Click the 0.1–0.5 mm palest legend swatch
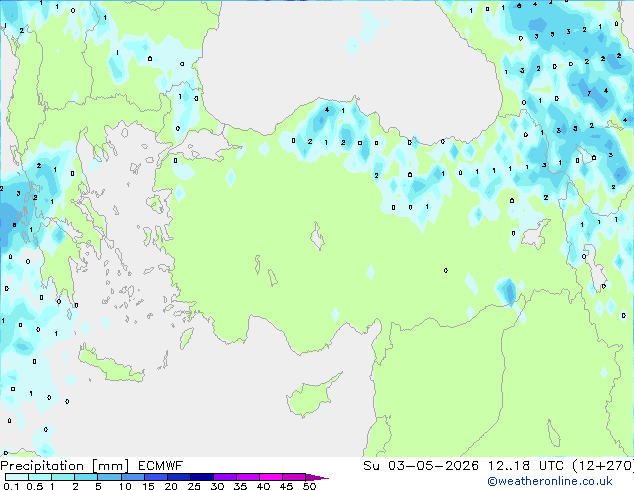Image resolution: width=634 pixels, height=490 pixels. [x=17, y=477]
